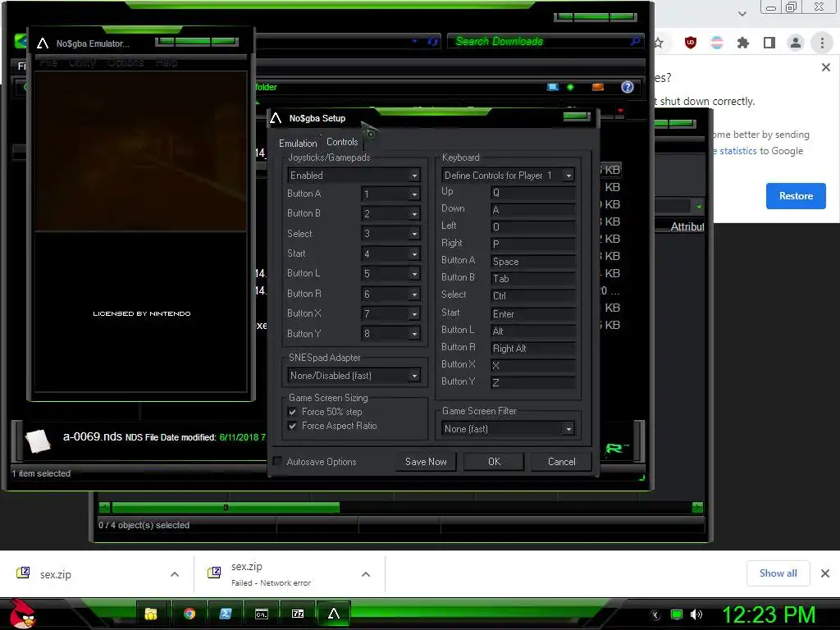
Task: Open PowerShell from the taskbar
Action: coord(226,614)
